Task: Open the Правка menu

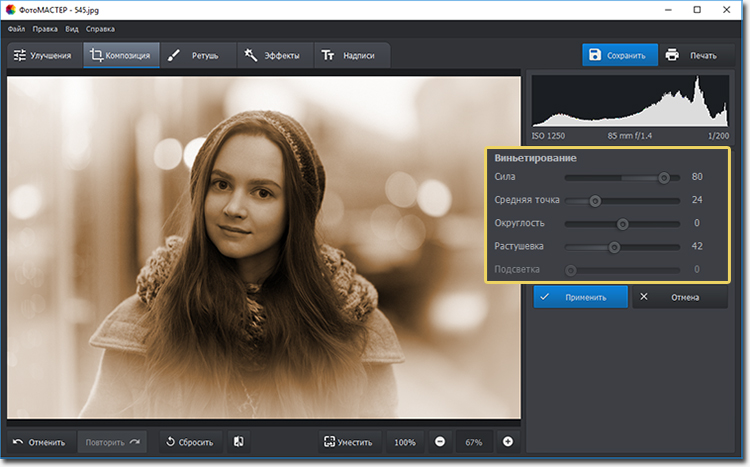Action: pos(45,29)
